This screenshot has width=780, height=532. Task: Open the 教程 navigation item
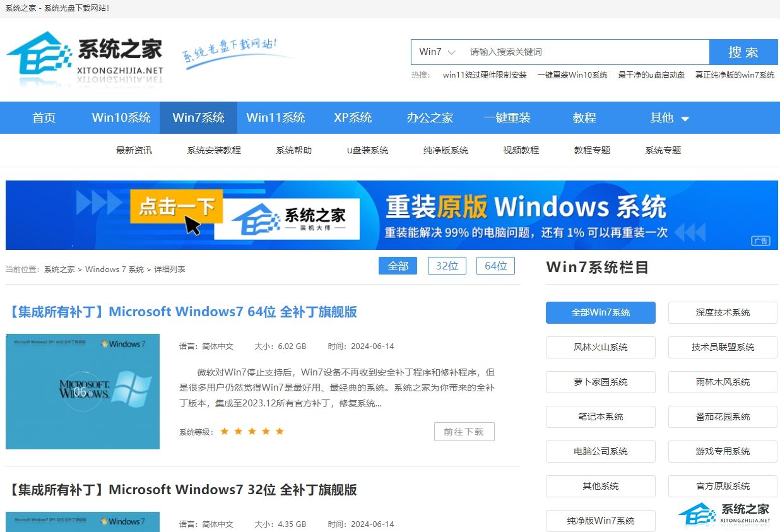point(584,117)
